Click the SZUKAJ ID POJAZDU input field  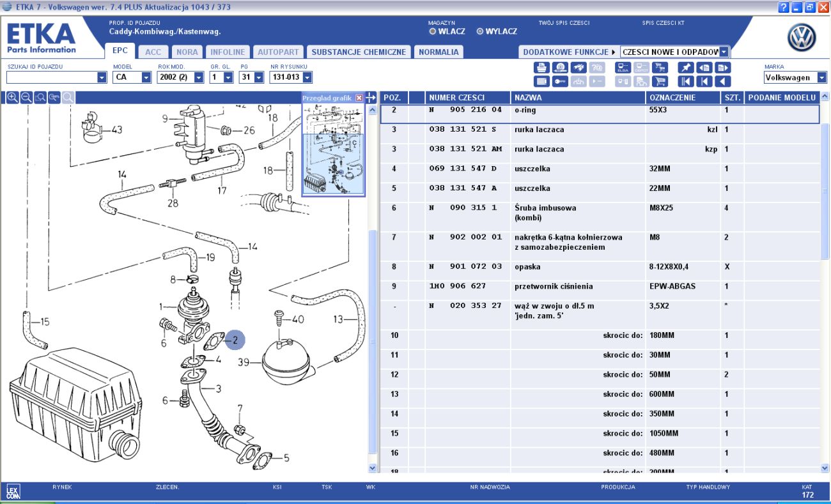[51, 77]
